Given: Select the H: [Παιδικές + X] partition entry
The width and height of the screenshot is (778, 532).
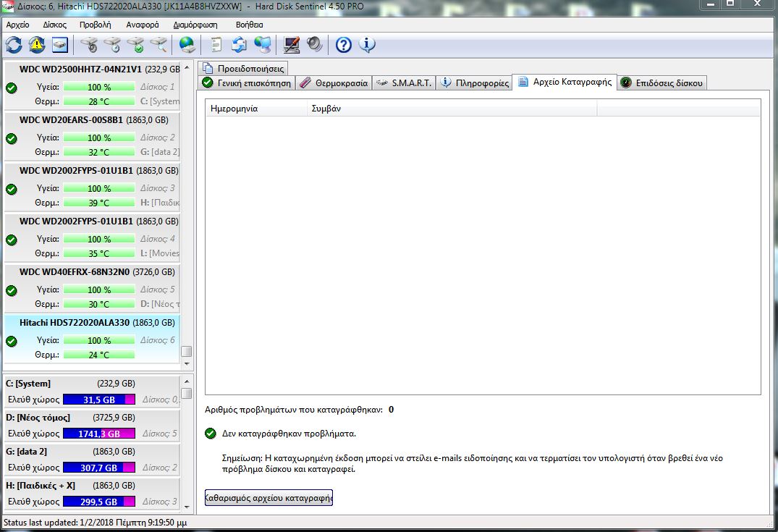Looking at the screenshot, I should pyautogui.click(x=92, y=494).
